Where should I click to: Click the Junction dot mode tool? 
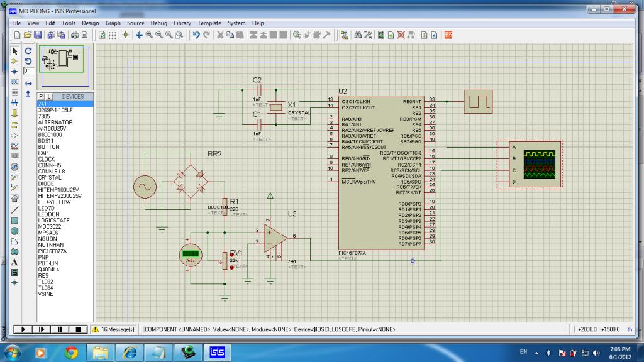14,71
